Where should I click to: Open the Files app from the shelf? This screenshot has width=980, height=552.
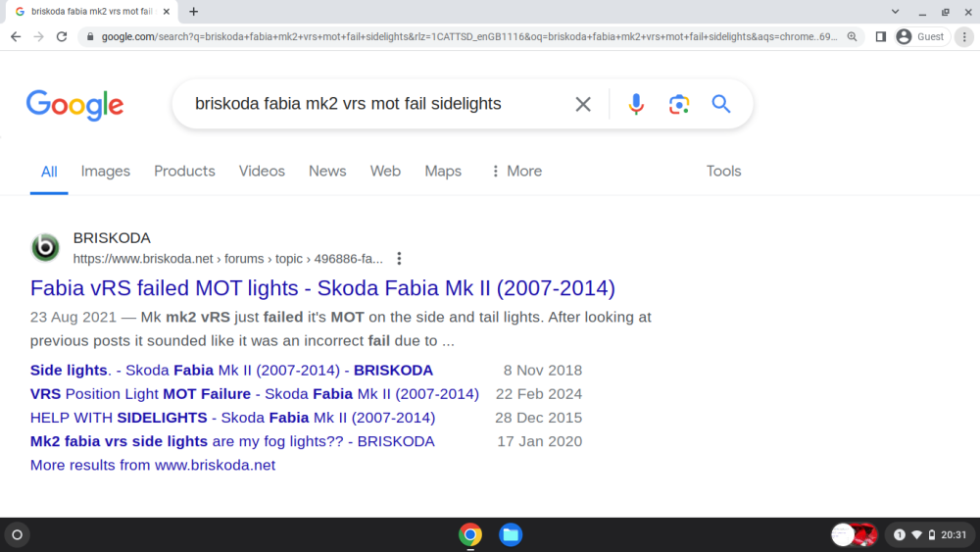(511, 535)
